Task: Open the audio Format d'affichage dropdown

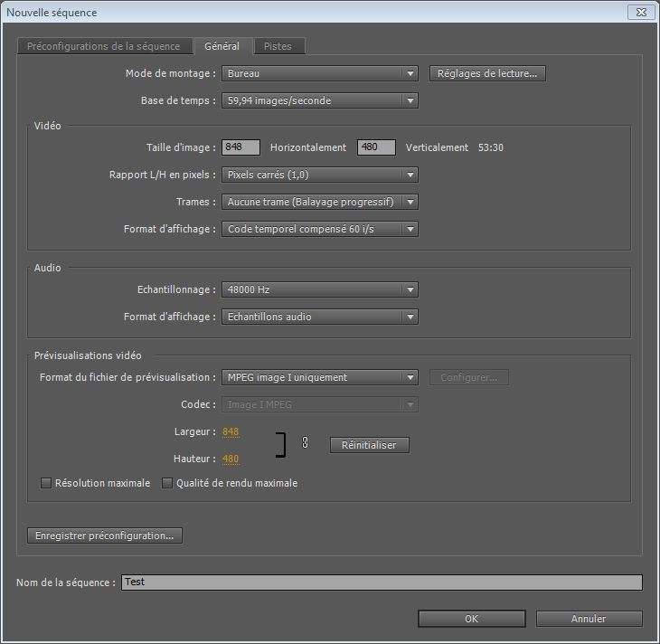Action: (320, 317)
